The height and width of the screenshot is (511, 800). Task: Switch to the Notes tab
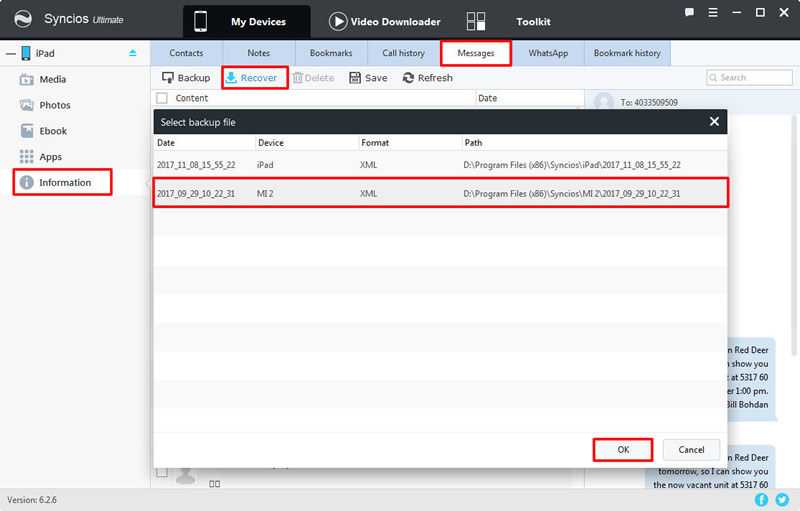click(x=259, y=53)
